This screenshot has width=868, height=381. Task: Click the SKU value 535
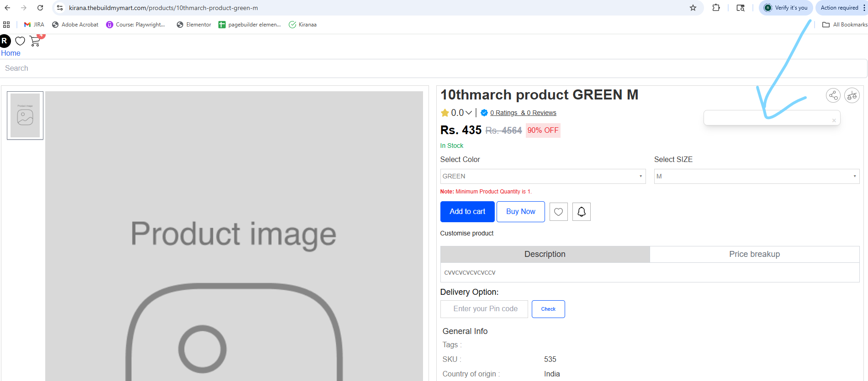[x=550, y=360]
